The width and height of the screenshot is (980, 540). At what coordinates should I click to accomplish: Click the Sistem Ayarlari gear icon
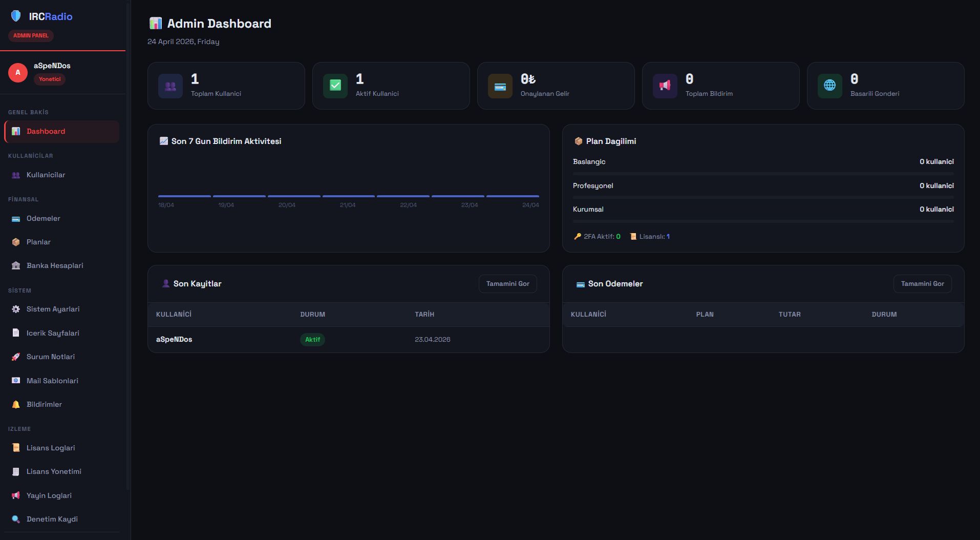tap(16, 309)
